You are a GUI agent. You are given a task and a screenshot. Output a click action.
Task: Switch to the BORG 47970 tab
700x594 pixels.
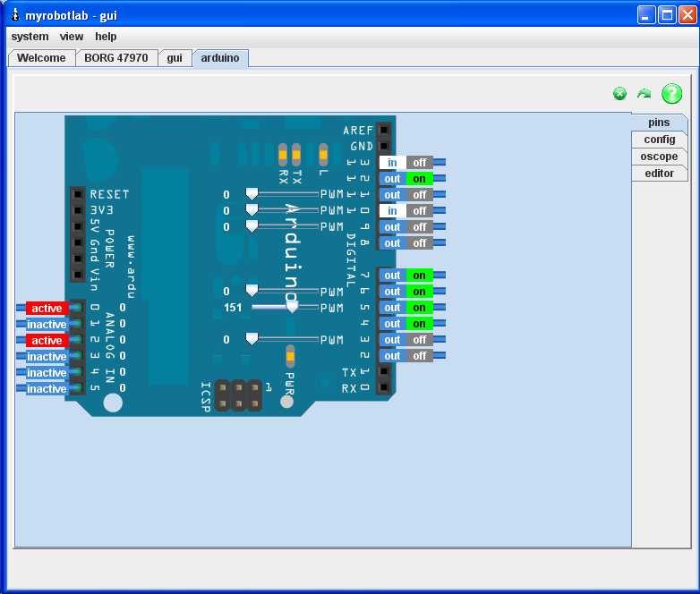(116, 58)
